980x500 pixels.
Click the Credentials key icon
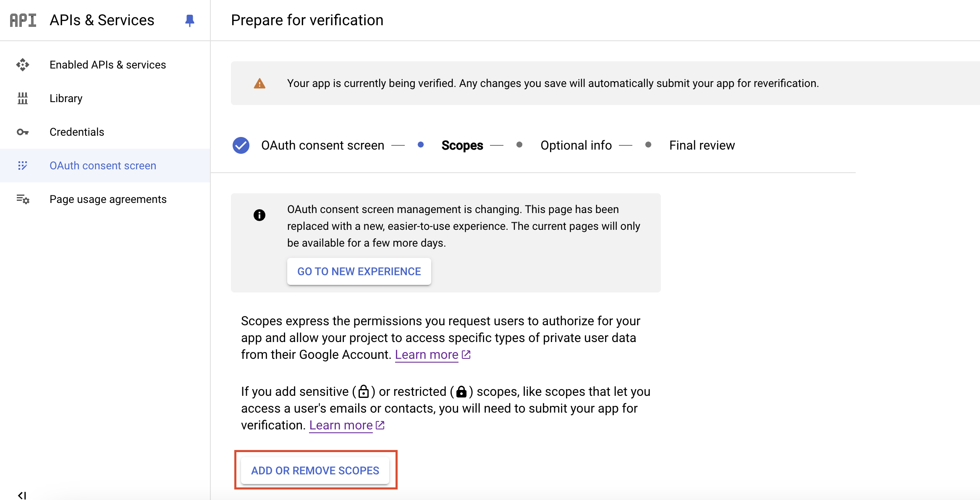(x=23, y=132)
